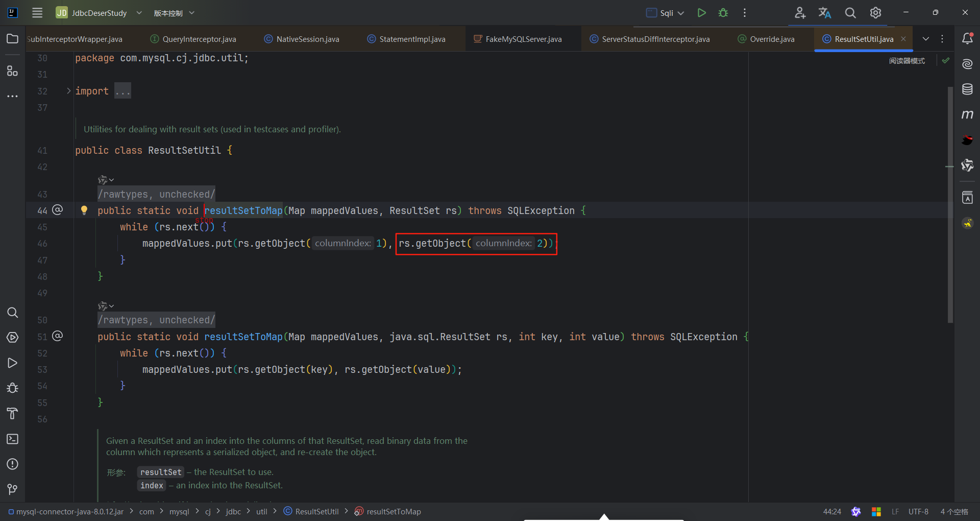Click the vertical editor scrollbar
Viewport: 980px width, 521px height.
point(950,204)
